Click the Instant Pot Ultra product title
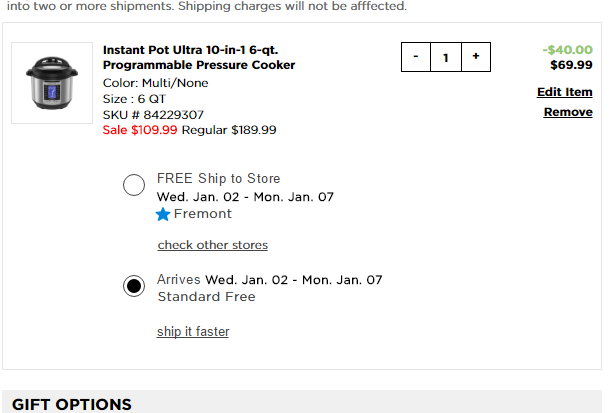The width and height of the screenshot is (613, 413). (199, 57)
